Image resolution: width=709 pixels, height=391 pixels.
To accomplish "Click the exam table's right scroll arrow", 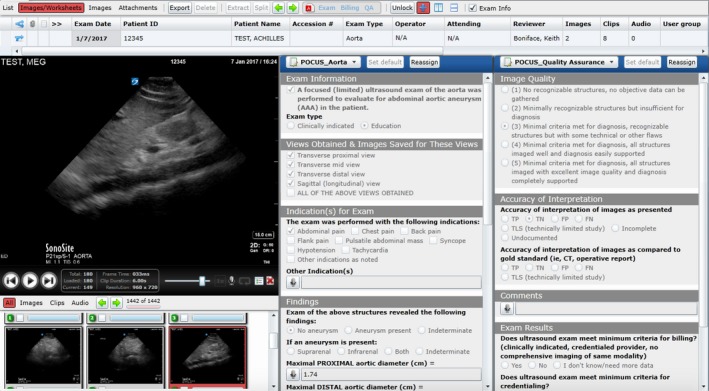I will click(x=703, y=51).
